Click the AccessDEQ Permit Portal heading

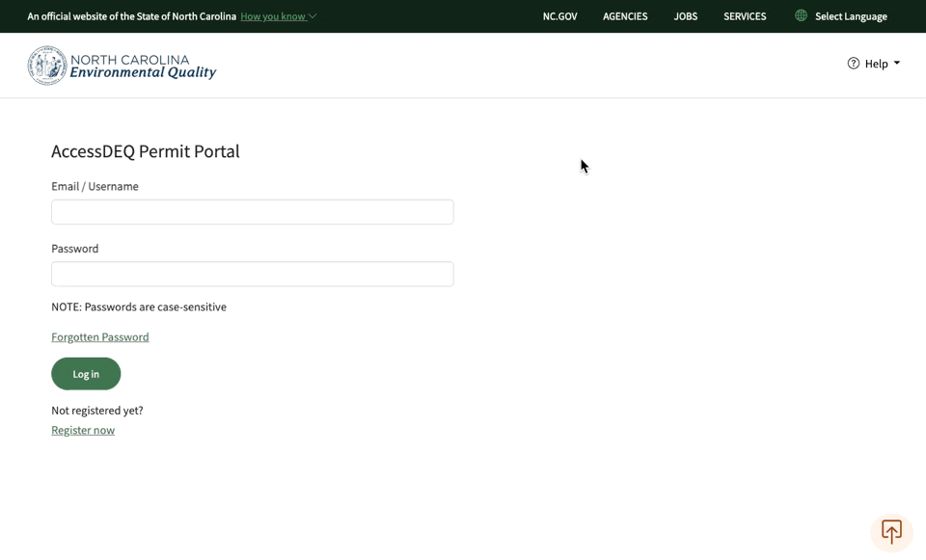click(146, 151)
